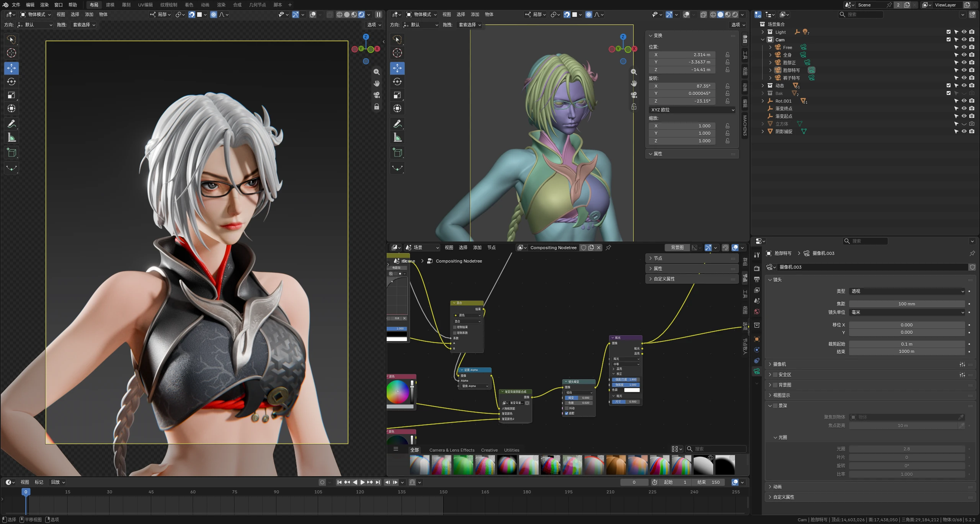
Task: Click the color wheel in 颜色 node
Action: click(x=397, y=391)
